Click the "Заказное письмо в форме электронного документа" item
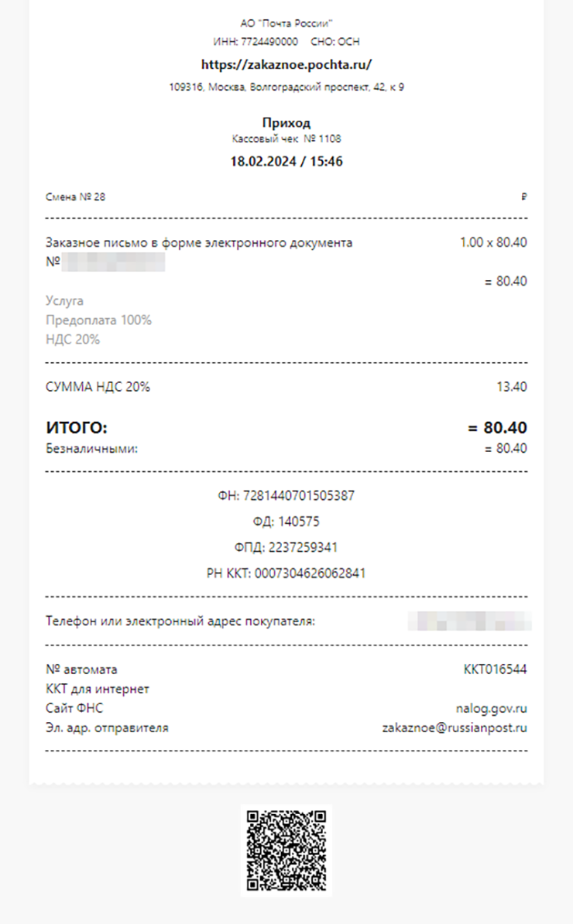This screenshot has width=573, height=924. click(x=199, y=242)
